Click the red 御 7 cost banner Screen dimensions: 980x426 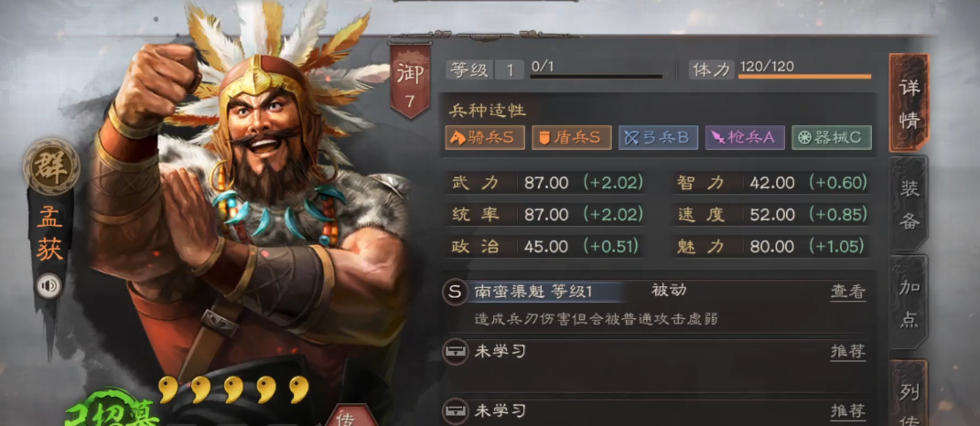pyautogui.click(x=409, y=80)
